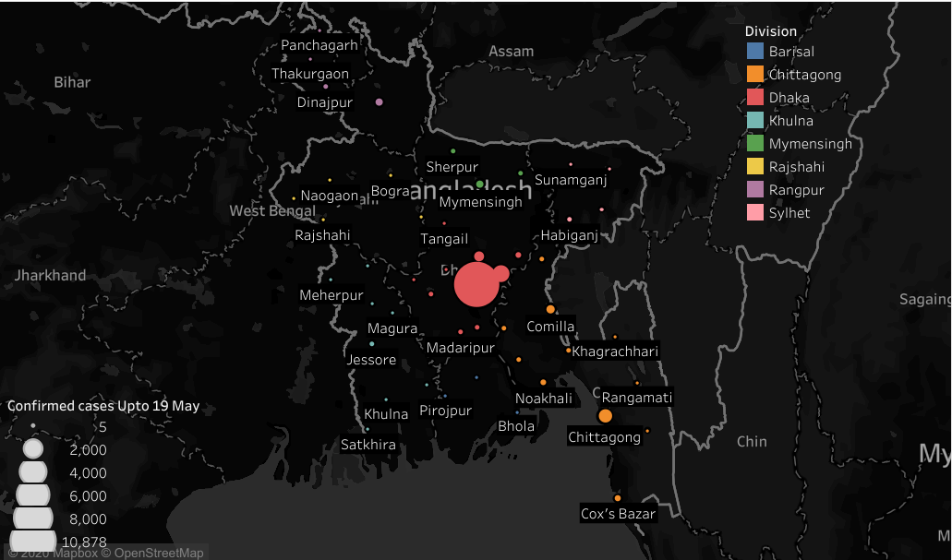Pick the Mymensingh green legend swatch
Image resolution: width=952 pixels, height=560 pixels.
point(754,143)
